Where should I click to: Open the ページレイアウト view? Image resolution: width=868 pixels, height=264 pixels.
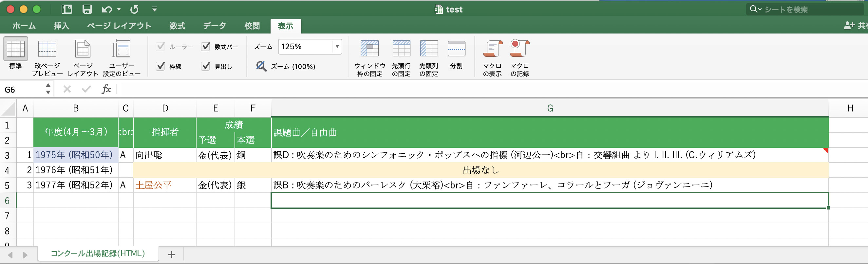[83, 49]
